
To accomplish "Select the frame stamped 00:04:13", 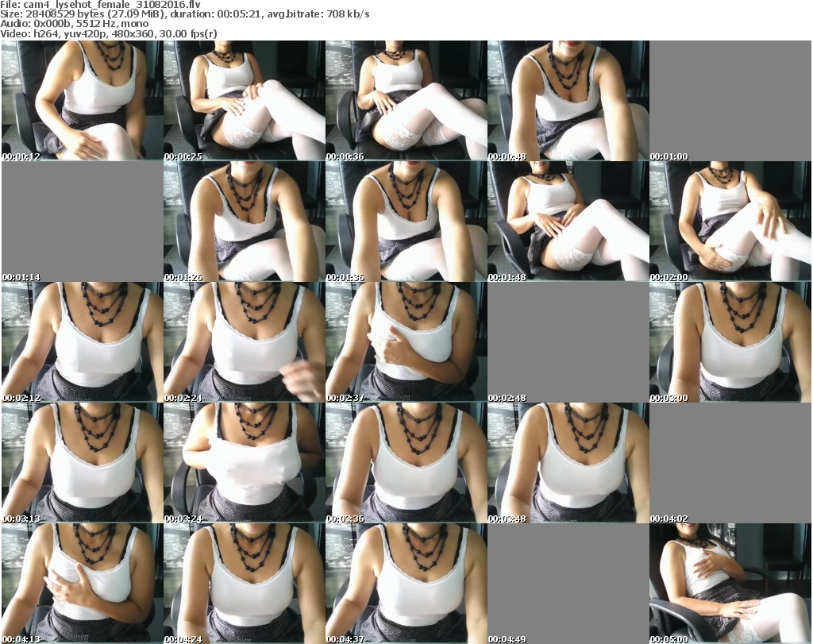I will click(82, 584).
